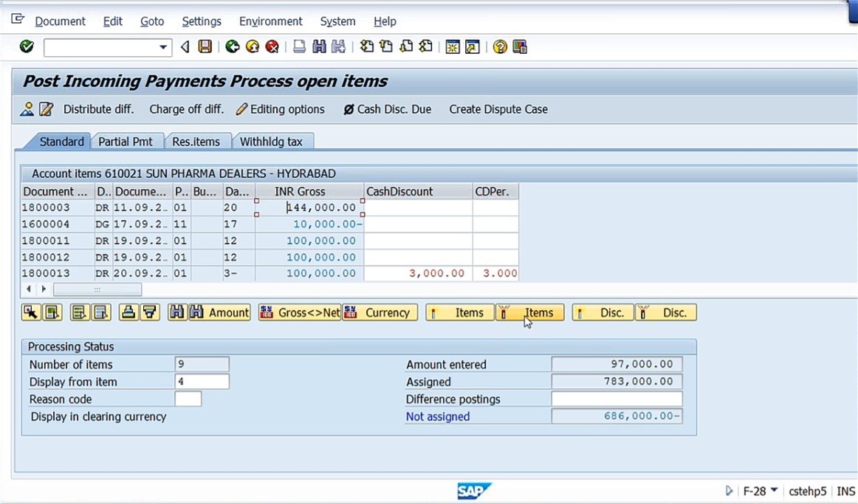
Task: Click the Save disk icon
Action: (205, 47)
